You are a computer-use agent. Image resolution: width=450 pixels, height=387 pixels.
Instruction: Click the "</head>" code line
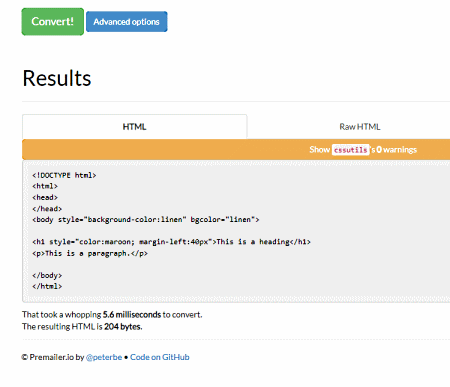coord(47,209)
